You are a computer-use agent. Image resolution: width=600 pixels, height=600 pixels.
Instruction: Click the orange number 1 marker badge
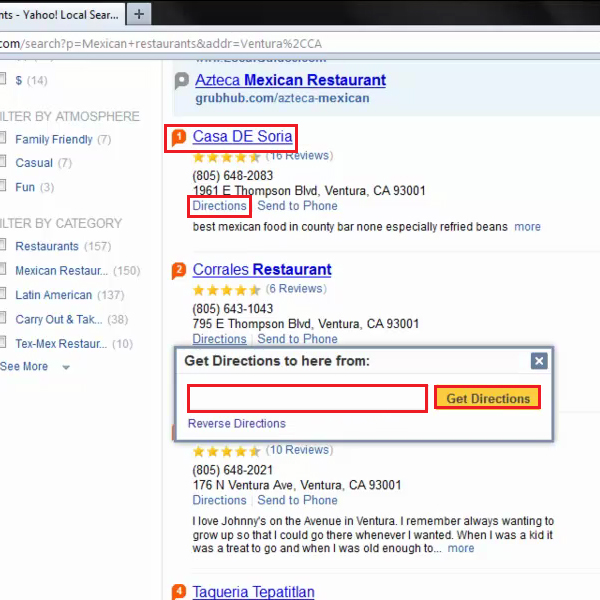click(x=179, y=137)
